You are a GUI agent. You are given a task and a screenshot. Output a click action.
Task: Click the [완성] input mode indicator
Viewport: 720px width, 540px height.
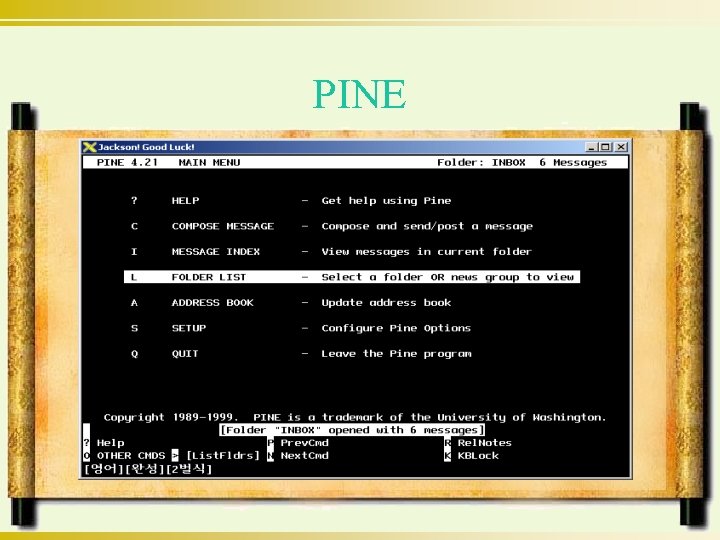coord(145,469)
